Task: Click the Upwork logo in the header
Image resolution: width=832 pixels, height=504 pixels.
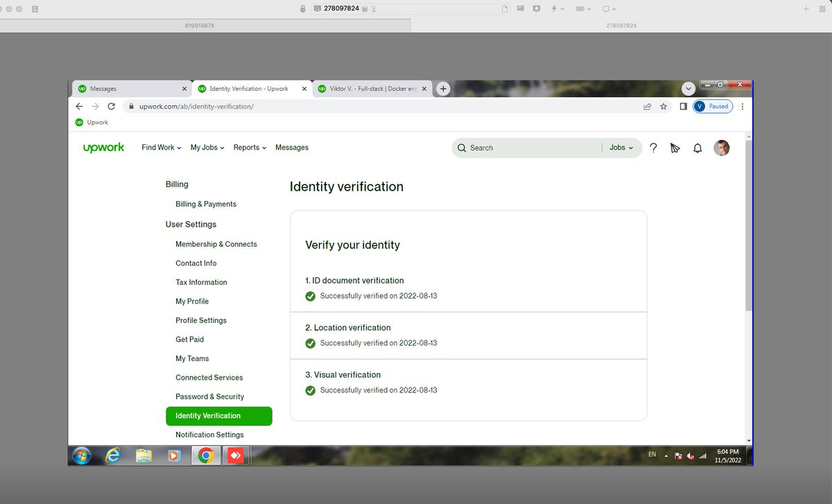Action: coord(103,148)
